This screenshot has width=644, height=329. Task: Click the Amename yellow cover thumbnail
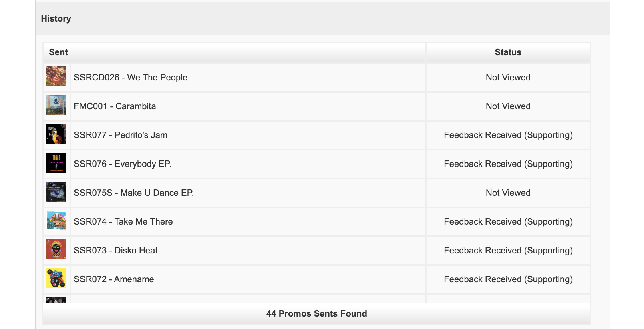(56, 278)
